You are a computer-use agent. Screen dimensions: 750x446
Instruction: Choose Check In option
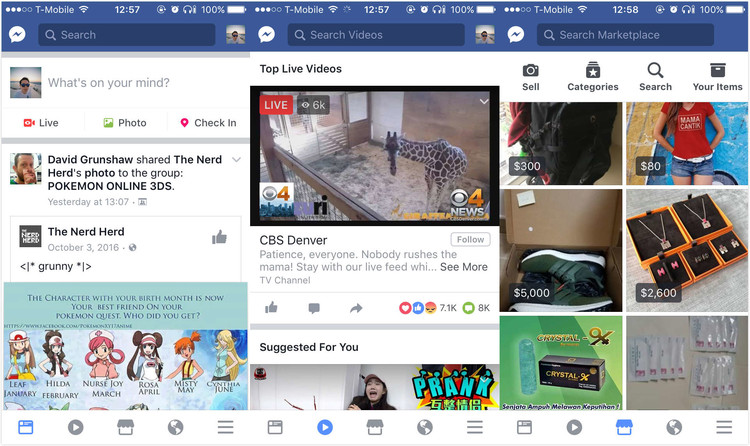tap(208, 123)
